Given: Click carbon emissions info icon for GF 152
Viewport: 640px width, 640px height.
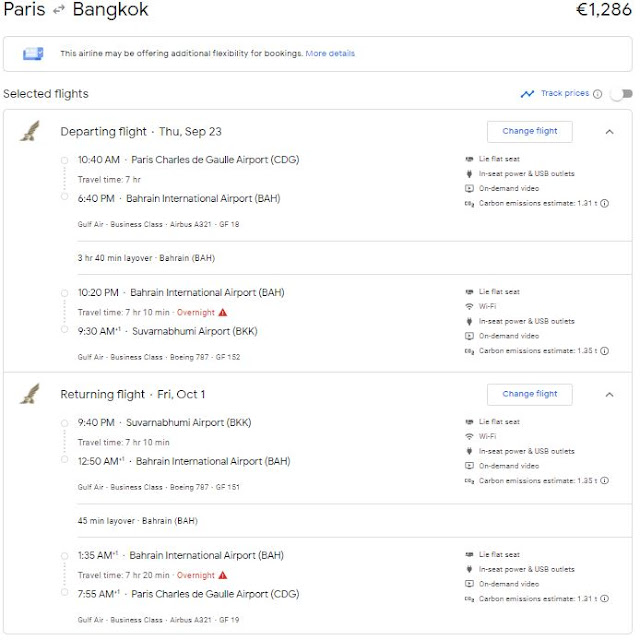Looking at the screenshot, I should point(604,351).
